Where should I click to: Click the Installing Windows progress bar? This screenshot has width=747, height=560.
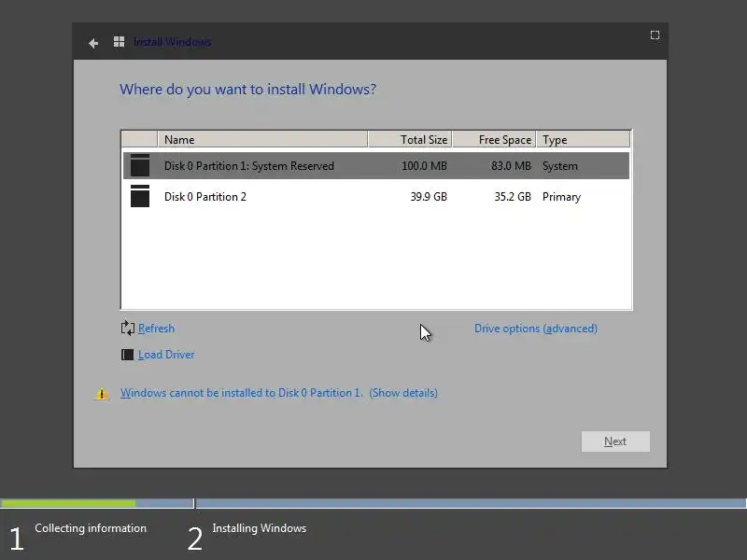(x=471, y=503)
